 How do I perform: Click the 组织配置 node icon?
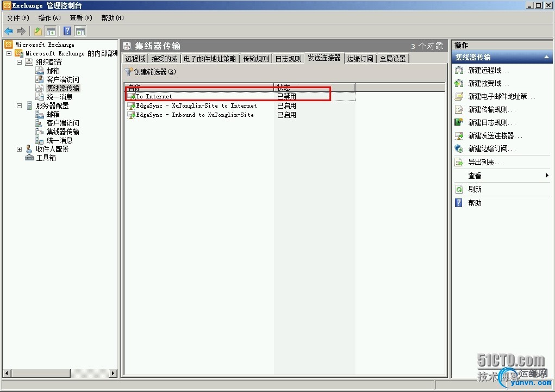coord(29,62)
